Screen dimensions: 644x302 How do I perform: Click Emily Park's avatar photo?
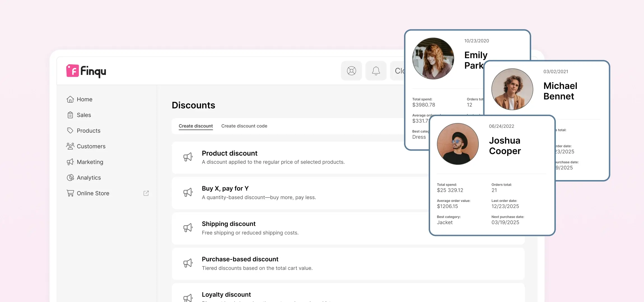tap(433, 58)
